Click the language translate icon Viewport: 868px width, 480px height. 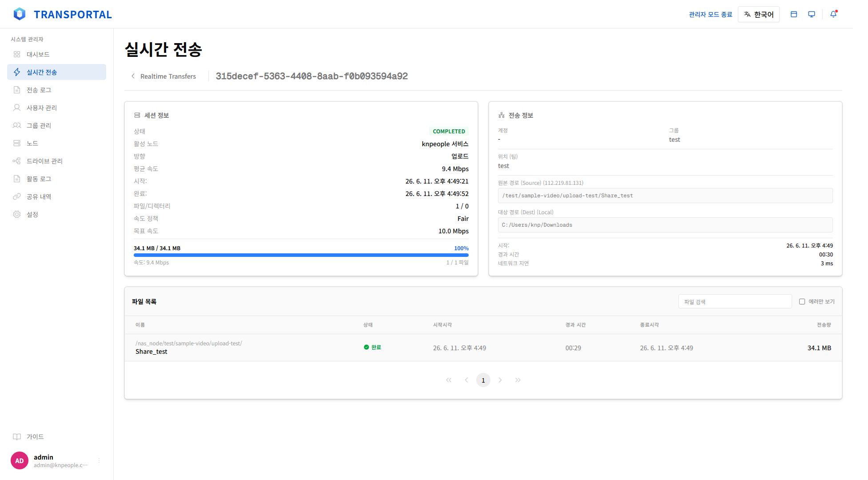click(x=747, y=14)
